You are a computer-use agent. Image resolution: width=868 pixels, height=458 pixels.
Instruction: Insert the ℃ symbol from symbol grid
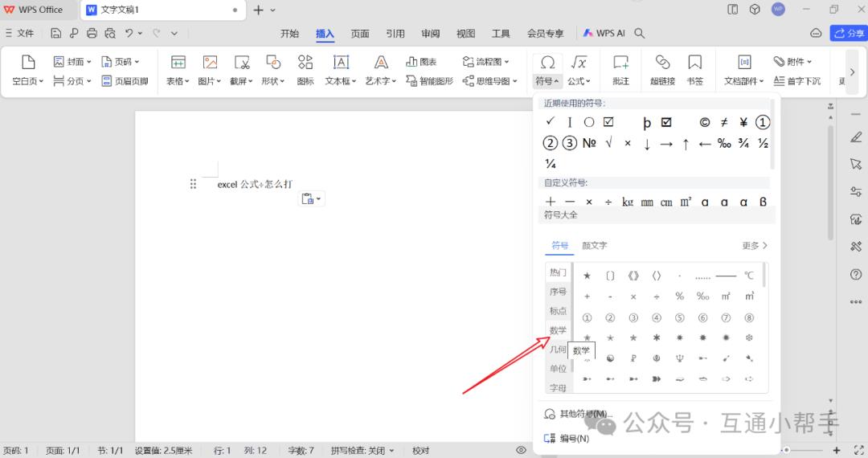tap(749, 276)
